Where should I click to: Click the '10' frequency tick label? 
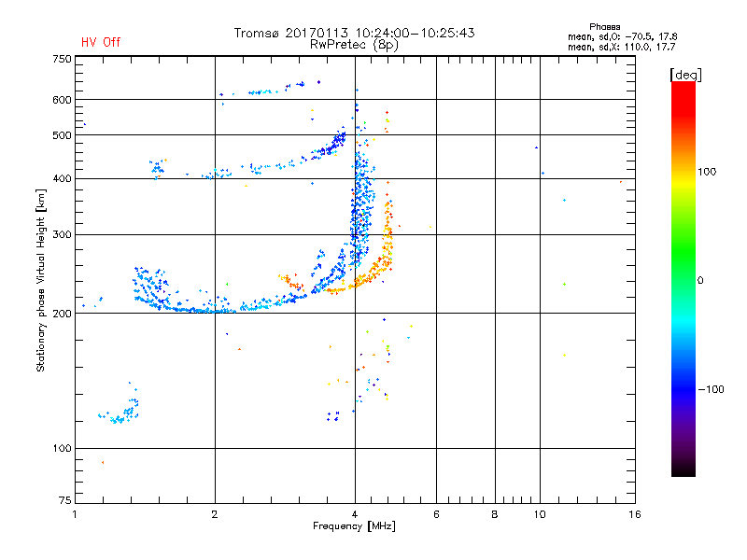coord(540,514)
